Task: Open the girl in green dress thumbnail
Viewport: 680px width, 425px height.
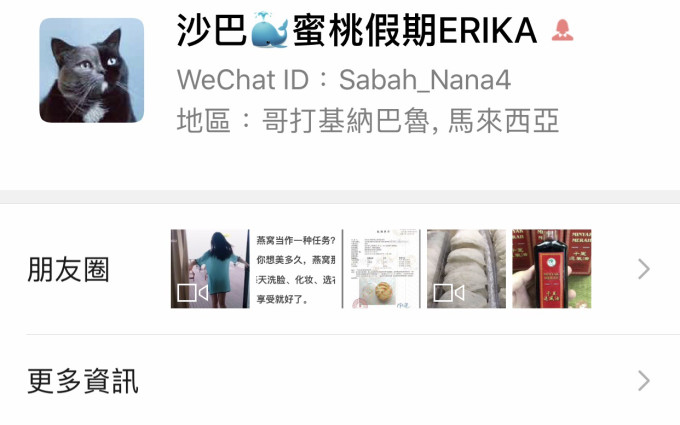Action: pyautogui.click(x=210, y=269)
